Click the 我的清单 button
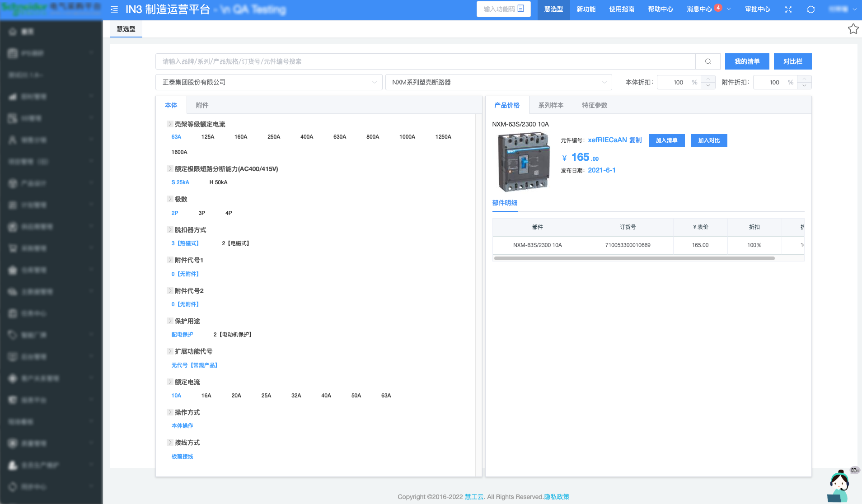The image size is (862, 504). click(747, 61)
